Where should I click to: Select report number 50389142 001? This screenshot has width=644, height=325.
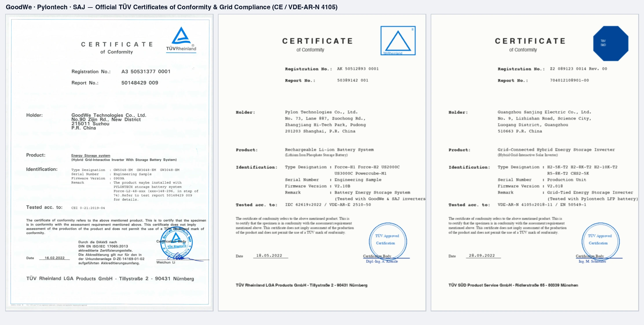[353, 80]
